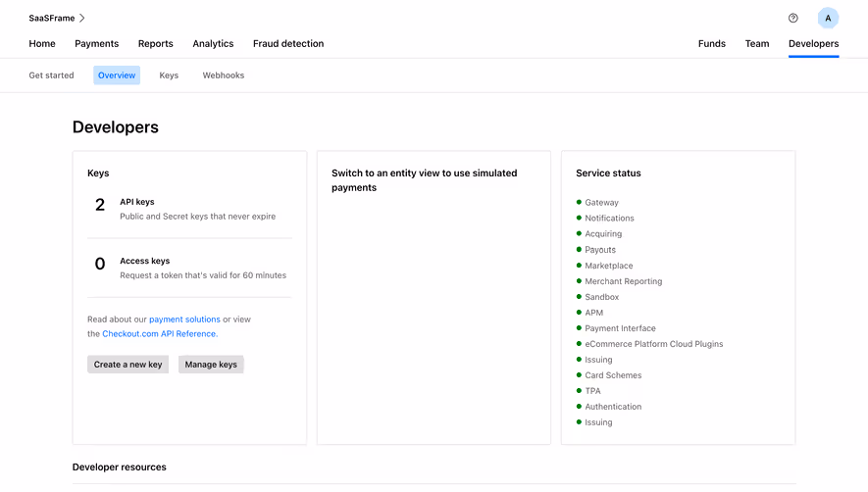
Task: Click the green status dot beside Authentication
Action: pyautogui.click(x=579, y=406)
